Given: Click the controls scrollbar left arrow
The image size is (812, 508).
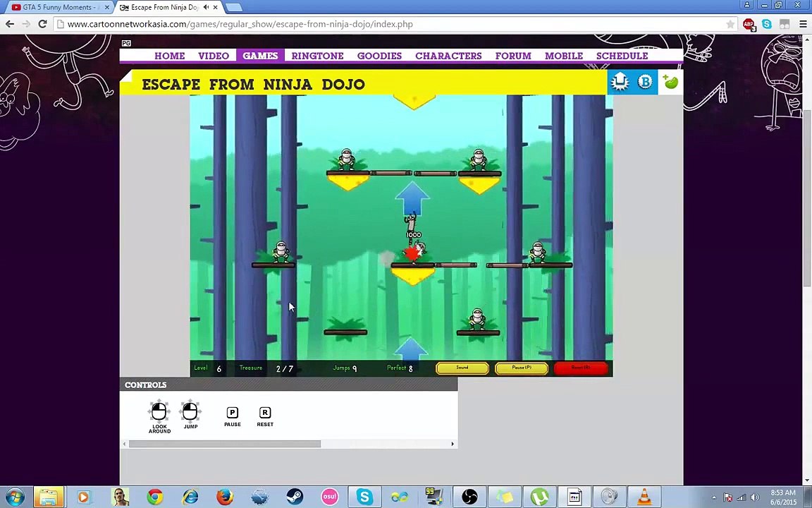Looking at the screenshot, I should 124,444.
